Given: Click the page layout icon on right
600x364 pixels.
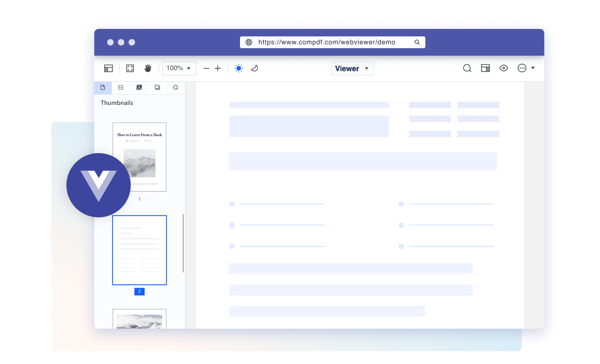Looking at the screenshot, I should coord(485,69).
